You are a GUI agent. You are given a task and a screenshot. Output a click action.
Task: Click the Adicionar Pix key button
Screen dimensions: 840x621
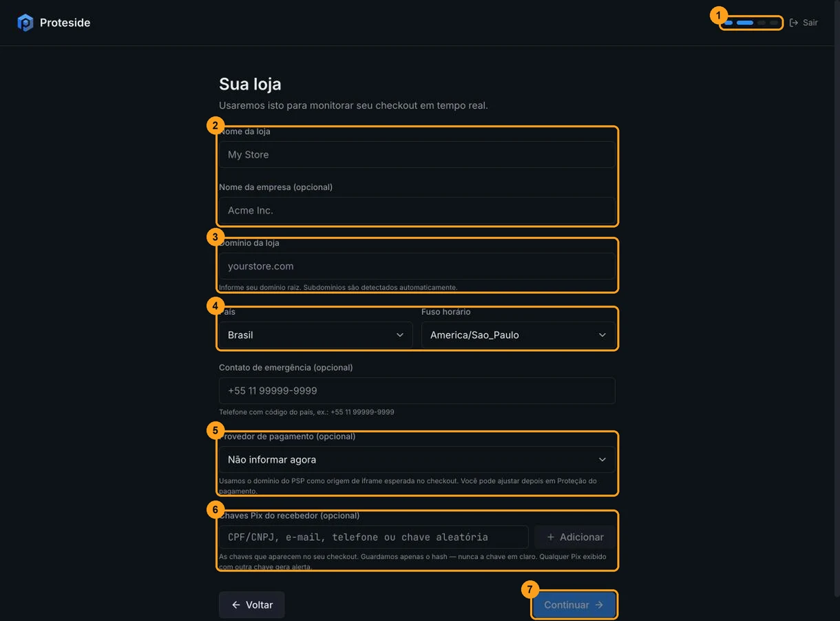pyautogui.click(x=575, y=537)
